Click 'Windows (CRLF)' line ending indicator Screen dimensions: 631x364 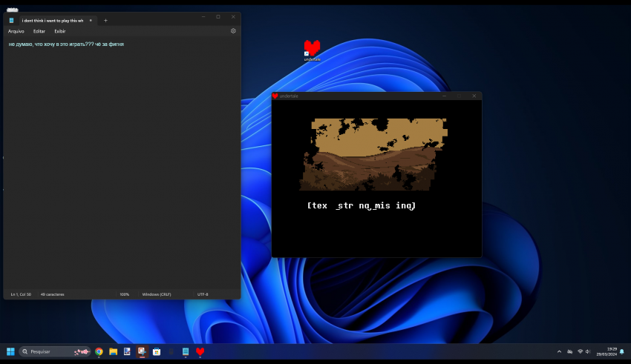point(157,294)
